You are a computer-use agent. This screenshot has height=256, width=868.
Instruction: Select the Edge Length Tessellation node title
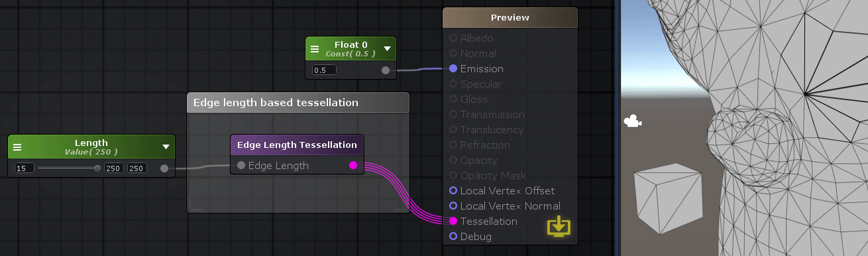point(297,145)
